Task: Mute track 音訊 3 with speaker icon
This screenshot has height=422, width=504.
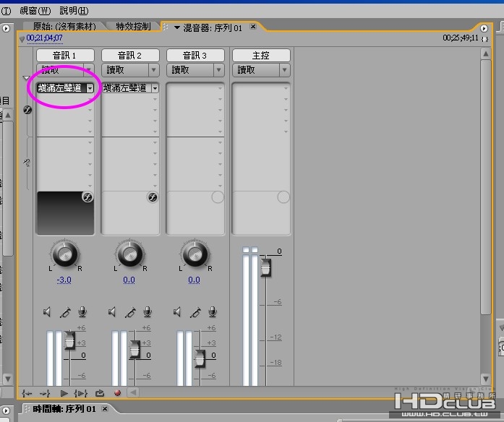Action: [177, 312]
